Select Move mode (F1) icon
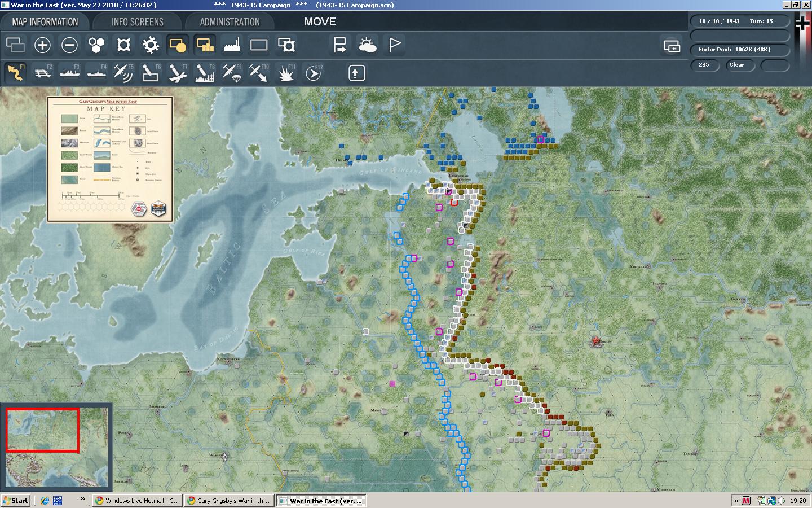 coord(15,73)
